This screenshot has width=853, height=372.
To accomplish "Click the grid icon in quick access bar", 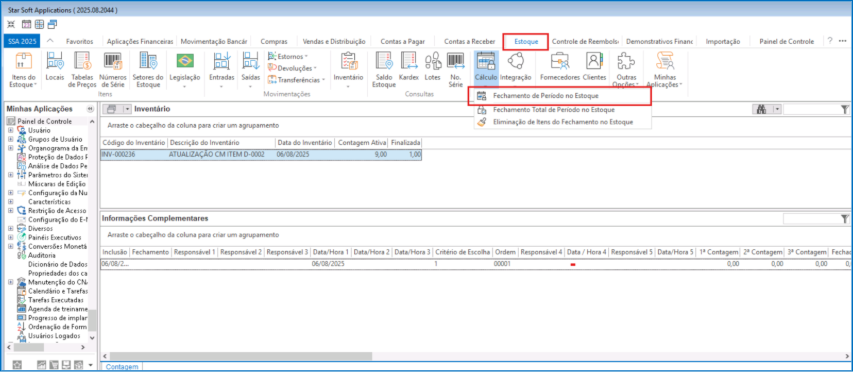I will point(39,24).
